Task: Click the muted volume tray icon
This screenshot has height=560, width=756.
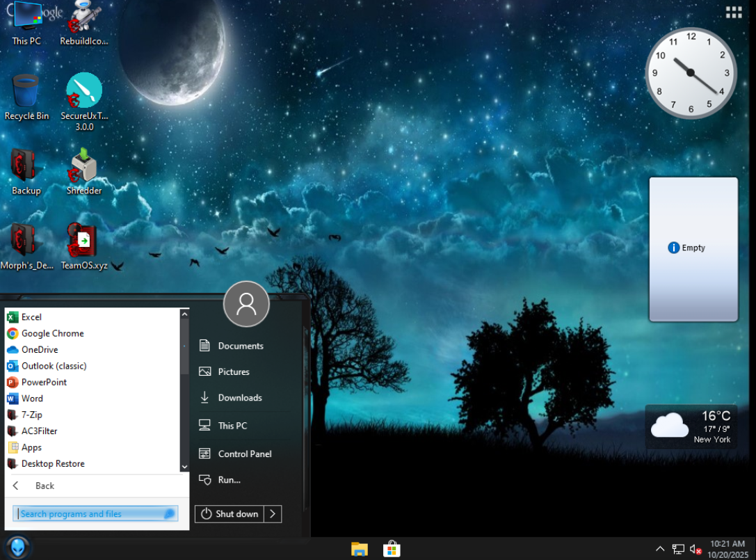Action: (x=695, y=549)
